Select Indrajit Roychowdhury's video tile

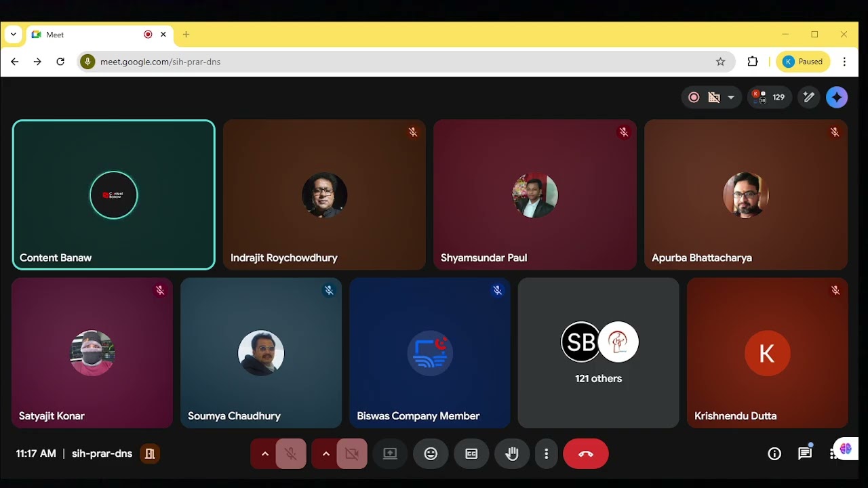pyautogui.click(x=324, y=195)
